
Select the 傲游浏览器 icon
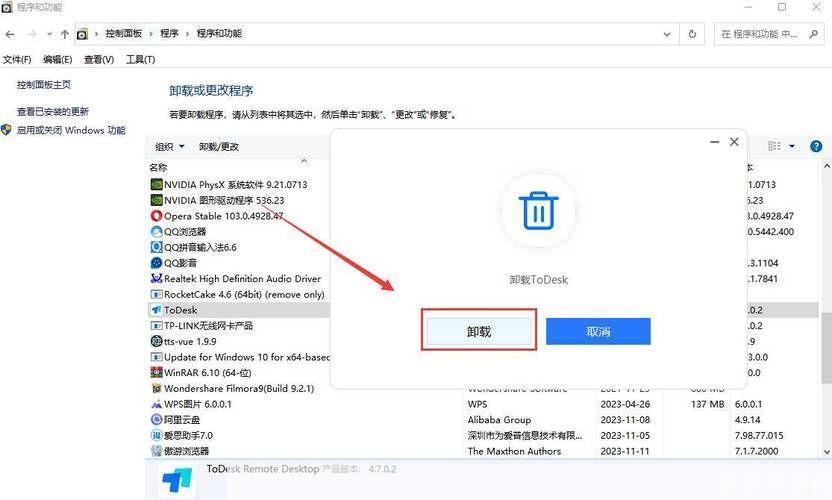click(x=156, y=451)
